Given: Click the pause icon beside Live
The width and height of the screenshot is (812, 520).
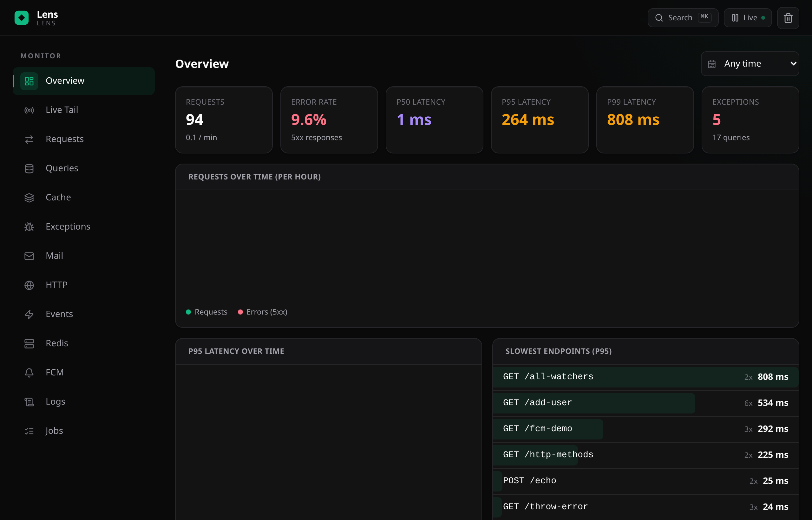Looking at the screenshot, I should 735,18.
